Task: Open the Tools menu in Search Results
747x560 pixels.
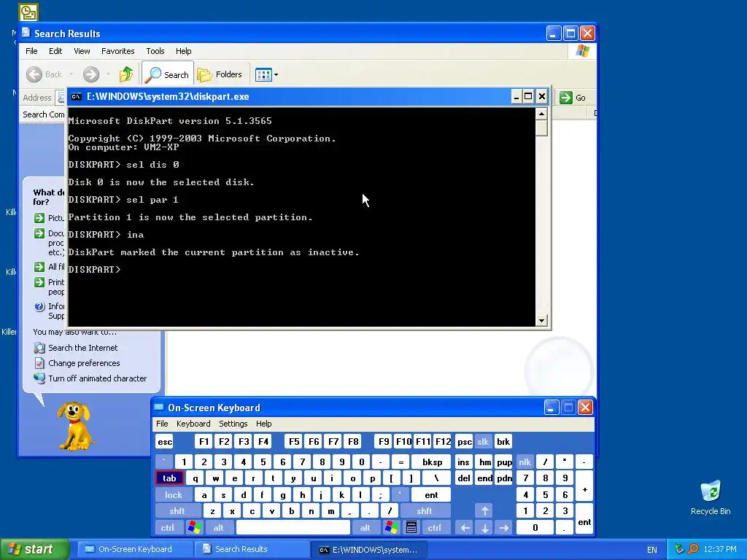Action: pos(155,51)
